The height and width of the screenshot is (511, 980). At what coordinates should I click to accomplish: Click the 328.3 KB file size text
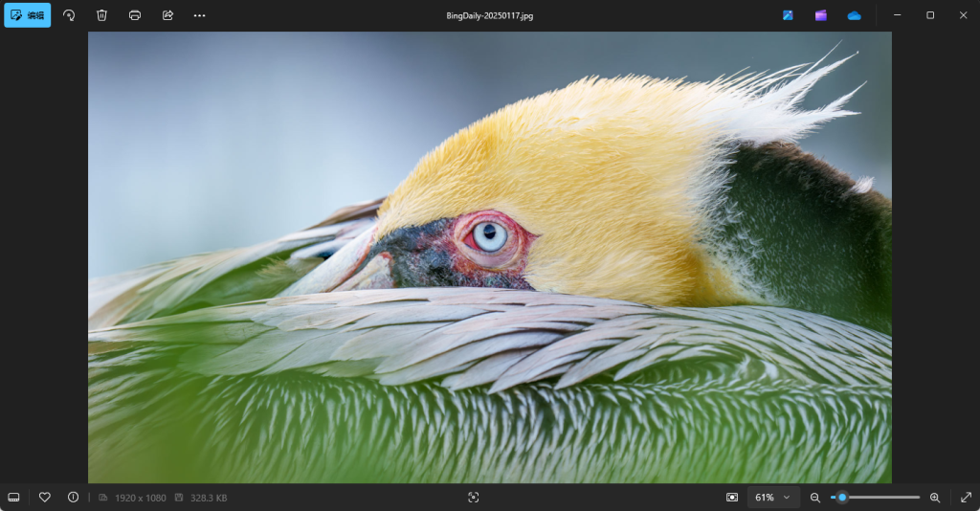click(x=209, y=498)
